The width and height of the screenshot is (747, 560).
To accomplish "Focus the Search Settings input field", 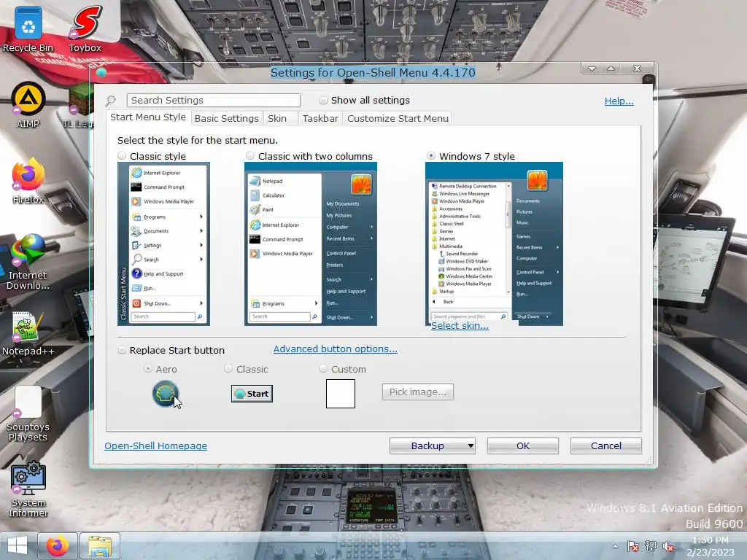I will pos(214,101).
